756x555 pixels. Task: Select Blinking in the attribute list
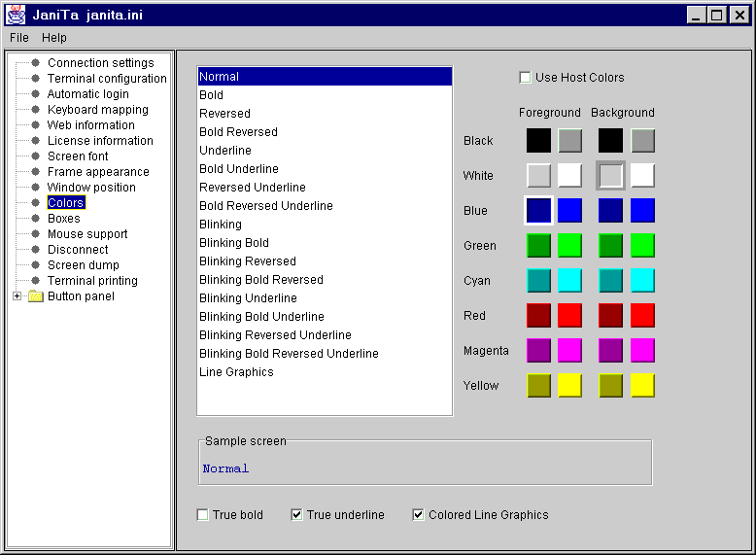pyautogui.click(x=325, y=225)
